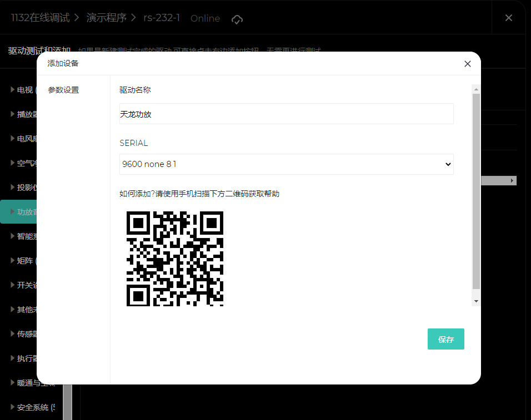Click right arrow of horizontal scrollbar

tap(512, 181)
